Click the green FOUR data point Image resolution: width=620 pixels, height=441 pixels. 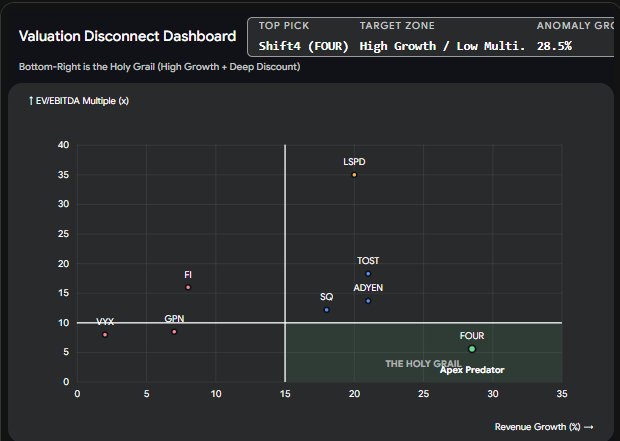472,349
